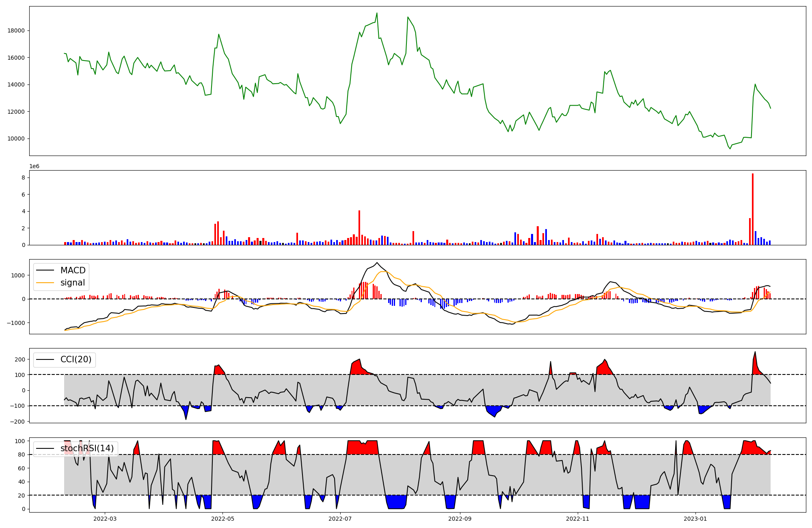Click the highest peak of green price line
Viewport: 812px width, 528px height.
(x=377, y=13)
